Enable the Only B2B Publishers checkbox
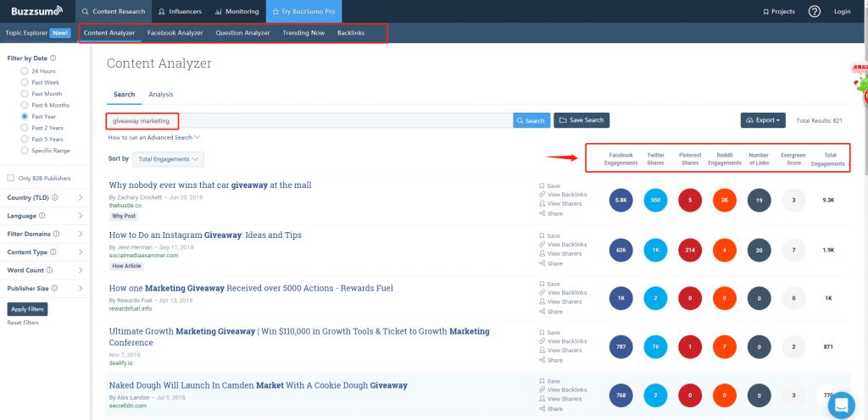 [x=10, y=178]
